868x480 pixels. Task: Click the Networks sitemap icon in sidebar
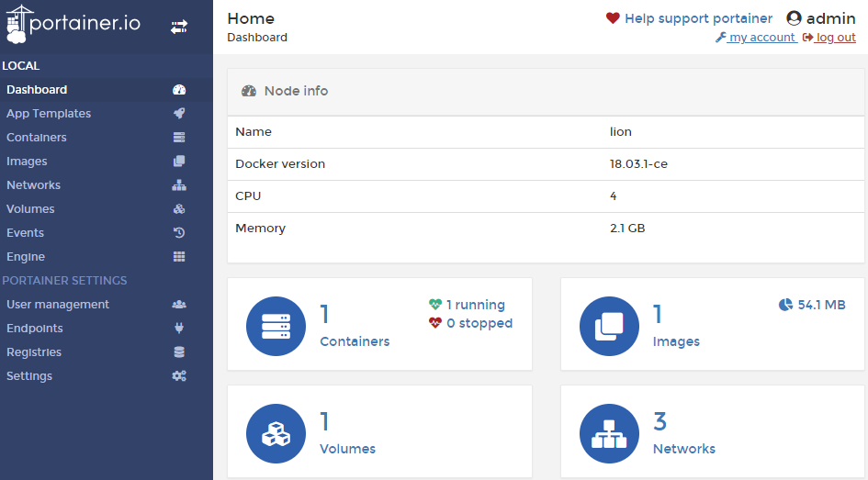(x=179, y=185)
